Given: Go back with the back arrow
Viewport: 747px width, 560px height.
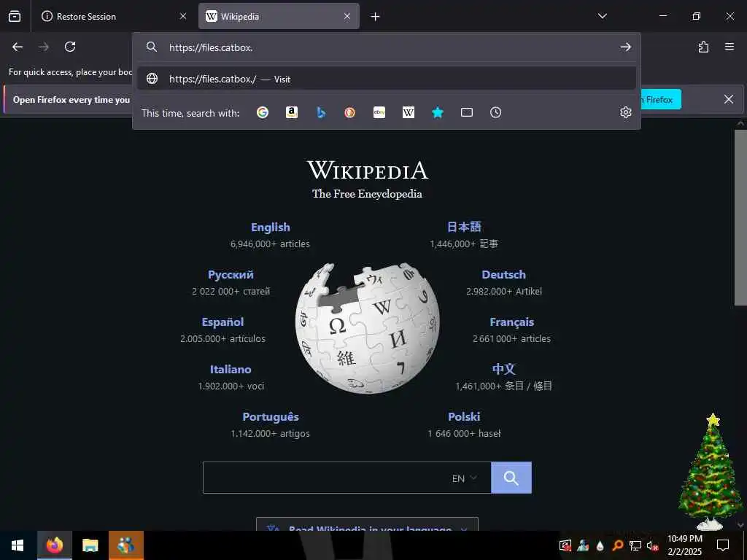Looking at the screenshot, I should [x=18, y=47].
